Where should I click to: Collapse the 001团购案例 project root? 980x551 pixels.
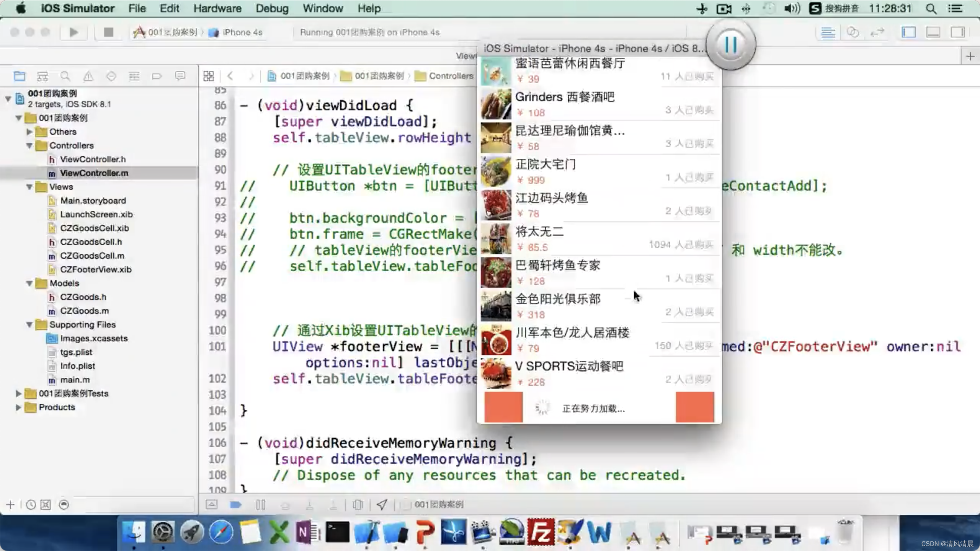tap(8, 99)
